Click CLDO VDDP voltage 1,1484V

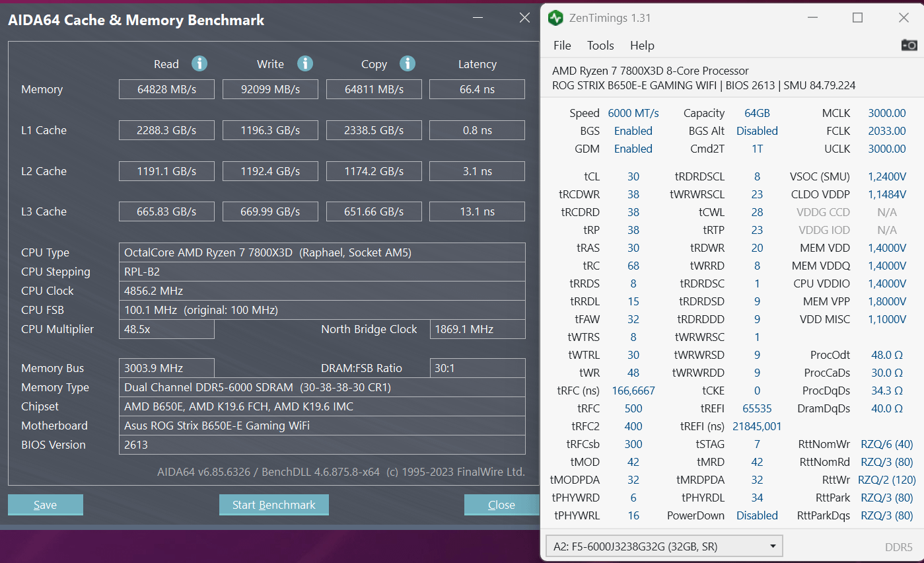click(887, 194)
